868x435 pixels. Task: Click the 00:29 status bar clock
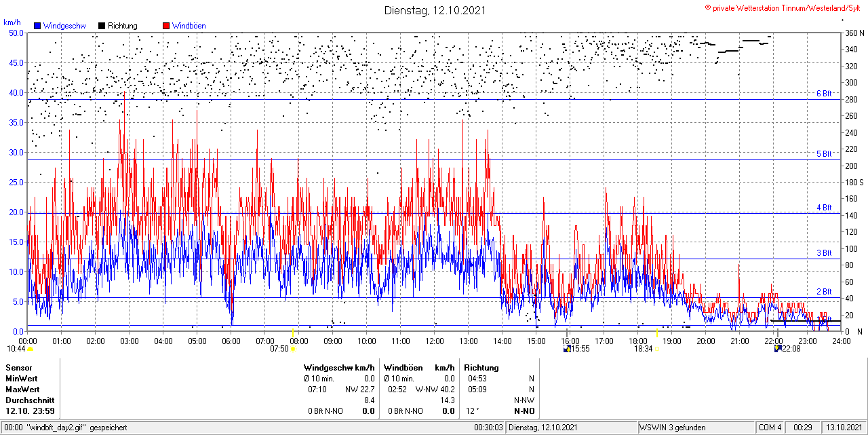tap(804, 428)
